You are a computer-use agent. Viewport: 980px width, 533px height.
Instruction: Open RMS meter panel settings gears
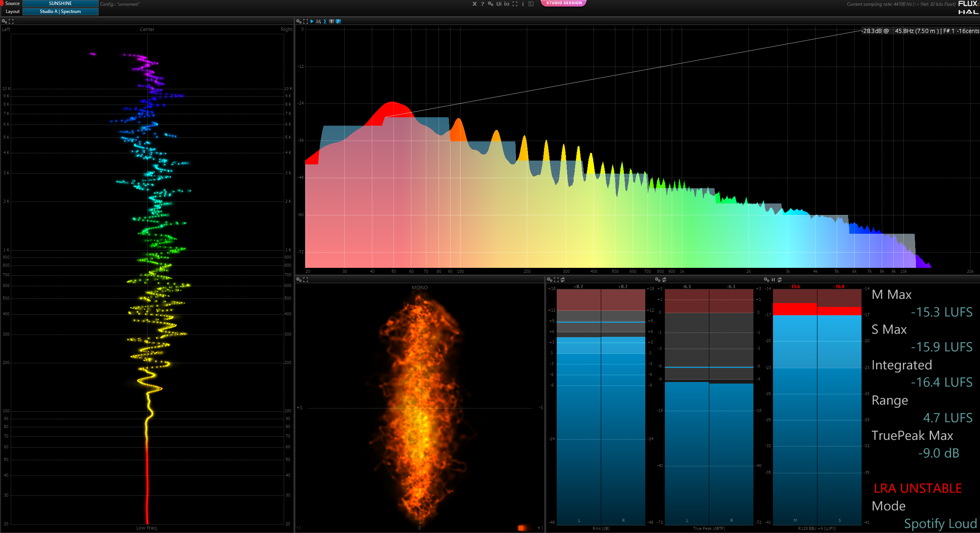[549, 280]
